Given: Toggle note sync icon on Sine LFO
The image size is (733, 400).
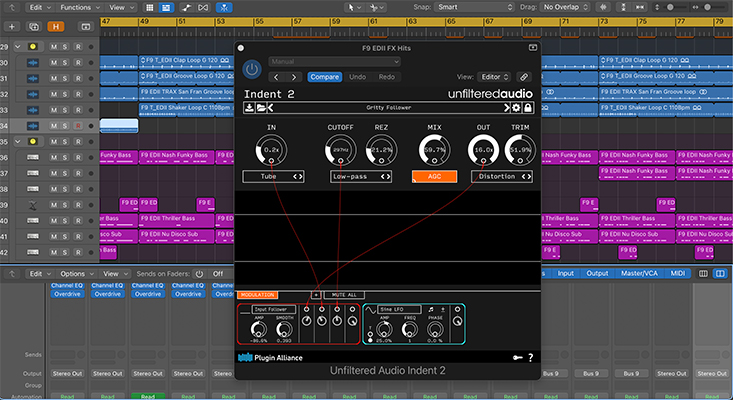Looking at the screenshot, I should 431,309.
